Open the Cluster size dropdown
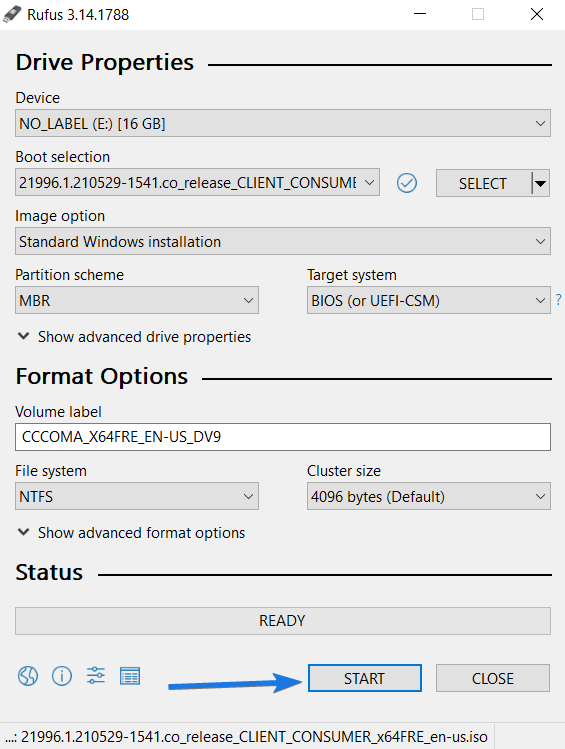565x749 pixels. [x=428, y=496]
